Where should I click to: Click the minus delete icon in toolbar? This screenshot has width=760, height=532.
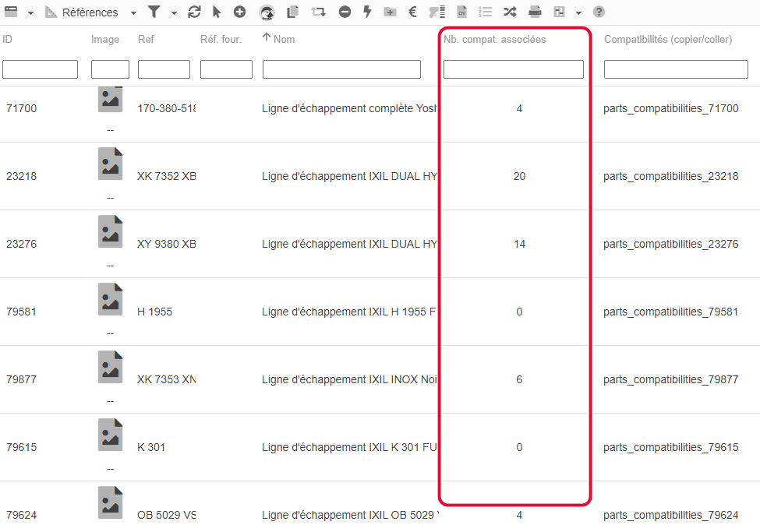[x=345, y=12]
